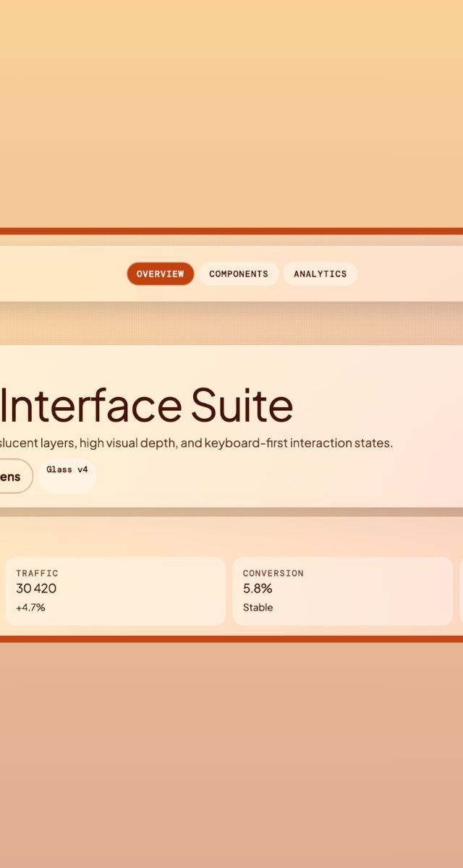This screenshot has width=463, height=868.
Task: Click the conversion value 5.8%
Action: click(x=258, y=589)
